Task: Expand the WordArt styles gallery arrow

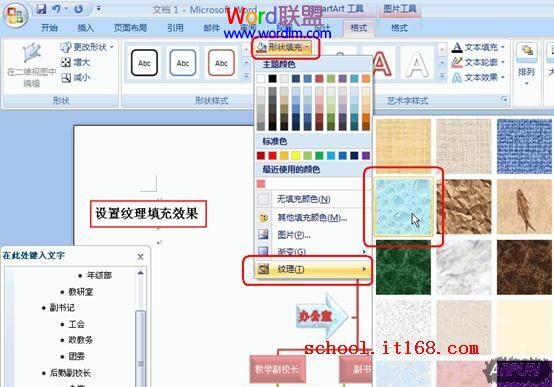Action: click(442, 76)
